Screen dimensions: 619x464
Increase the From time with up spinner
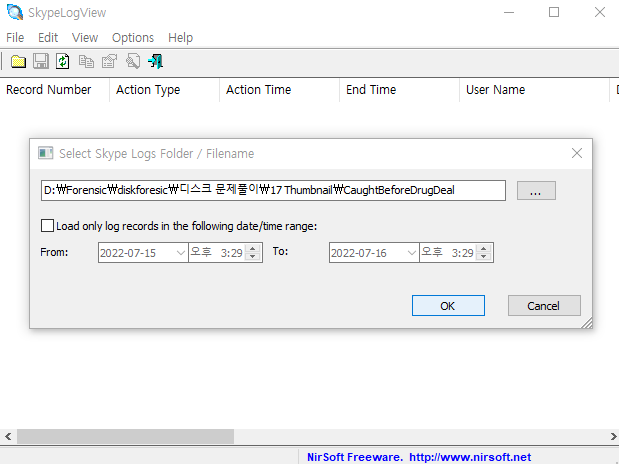point(253,248)
